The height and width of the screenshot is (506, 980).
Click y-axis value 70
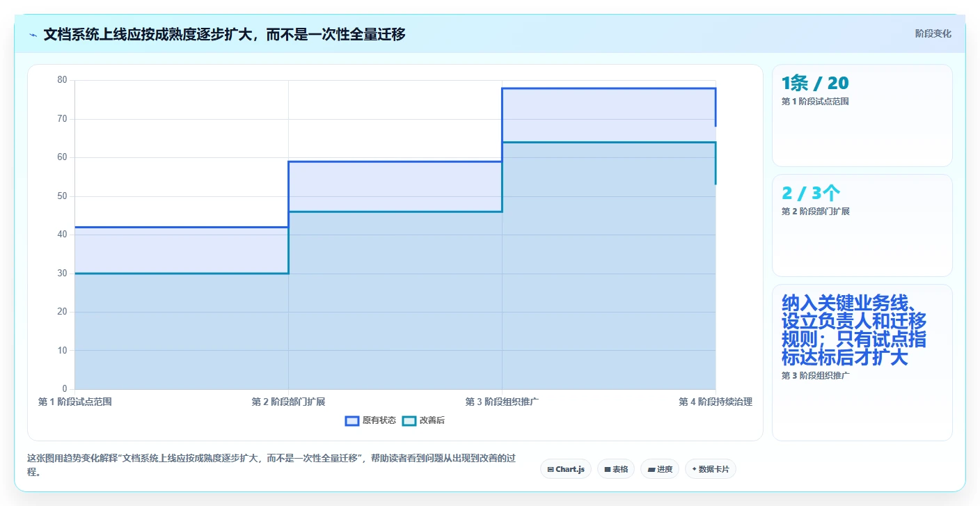tap(62, 119)
